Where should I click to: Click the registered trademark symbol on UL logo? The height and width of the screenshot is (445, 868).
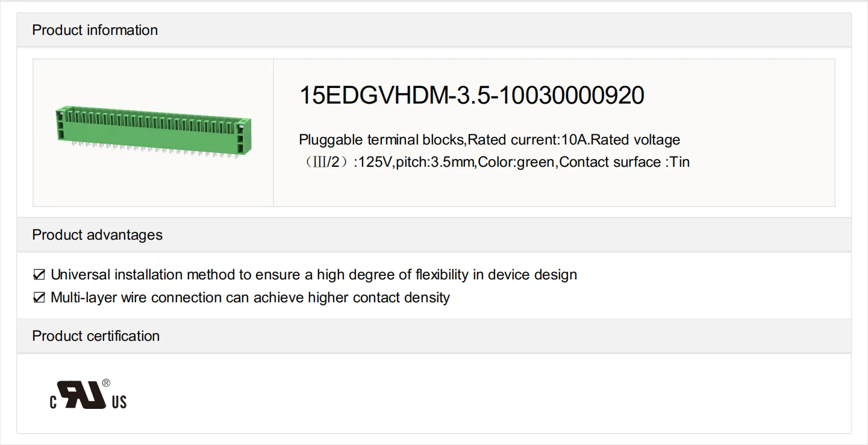click(106, 382)
